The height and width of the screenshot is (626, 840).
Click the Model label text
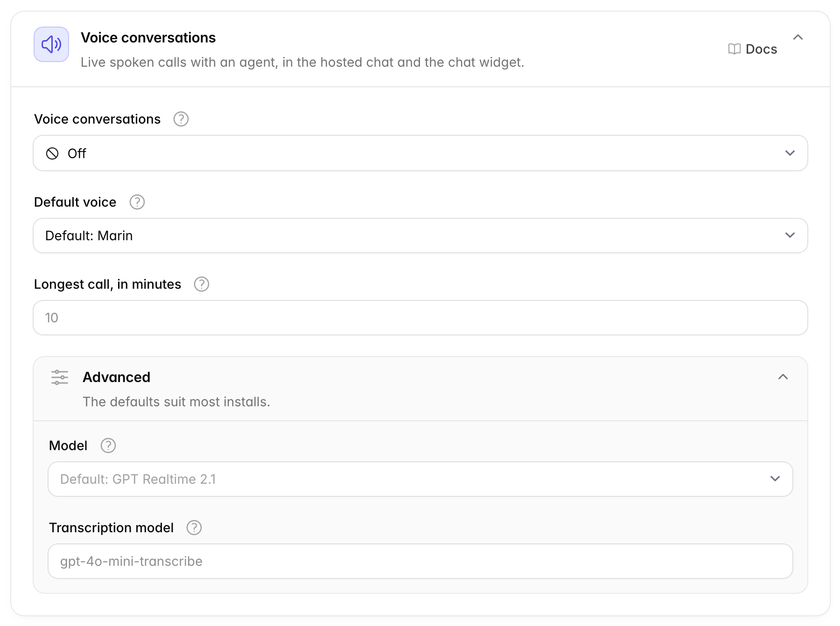tap(68, 445)
